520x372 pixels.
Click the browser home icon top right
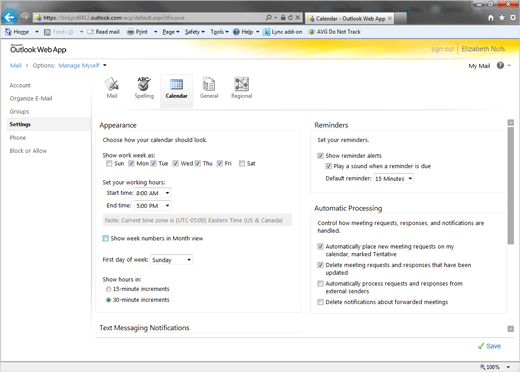click(x=491, y=18)
